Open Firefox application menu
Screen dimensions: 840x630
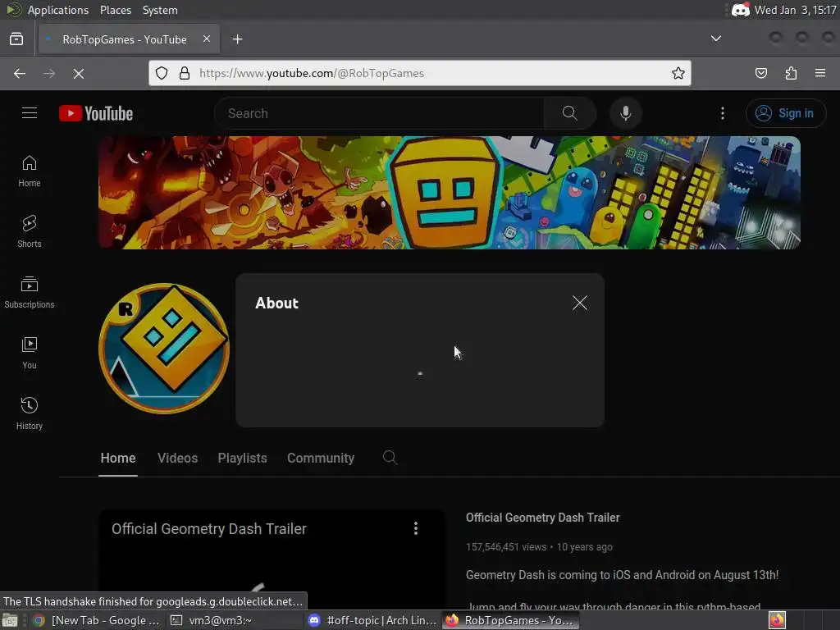pyautogui.click(x=820, y=73)
